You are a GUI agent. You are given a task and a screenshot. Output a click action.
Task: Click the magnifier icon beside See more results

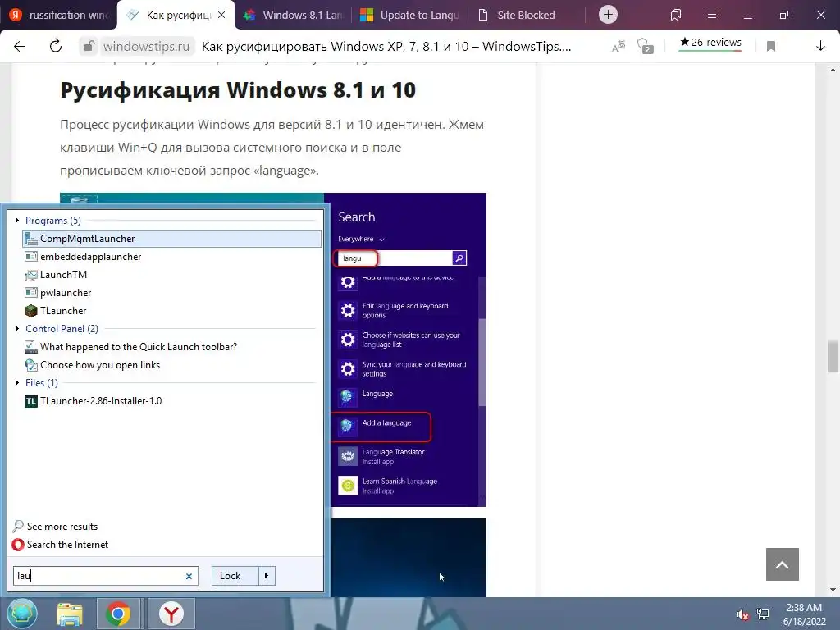click(x=18, y=526)
